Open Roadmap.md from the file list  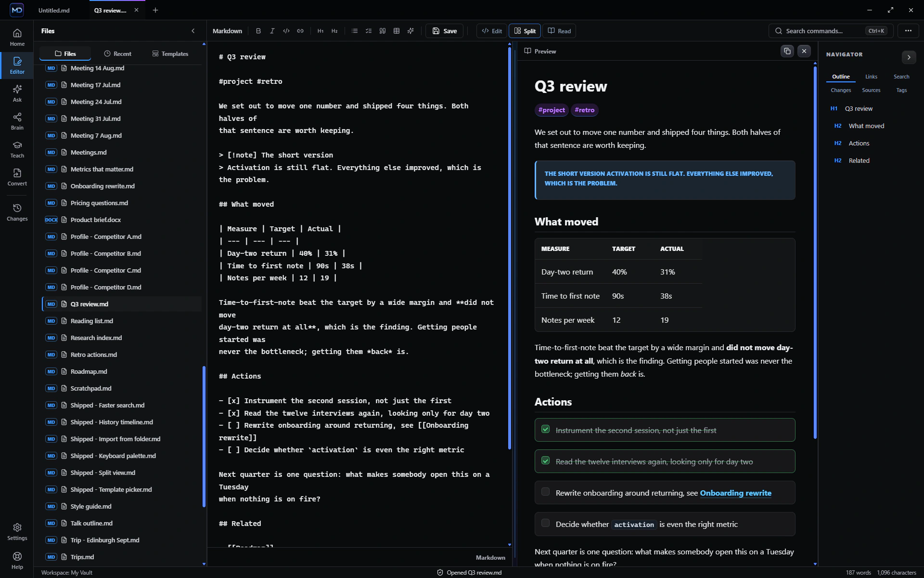(x=122, y=371)
